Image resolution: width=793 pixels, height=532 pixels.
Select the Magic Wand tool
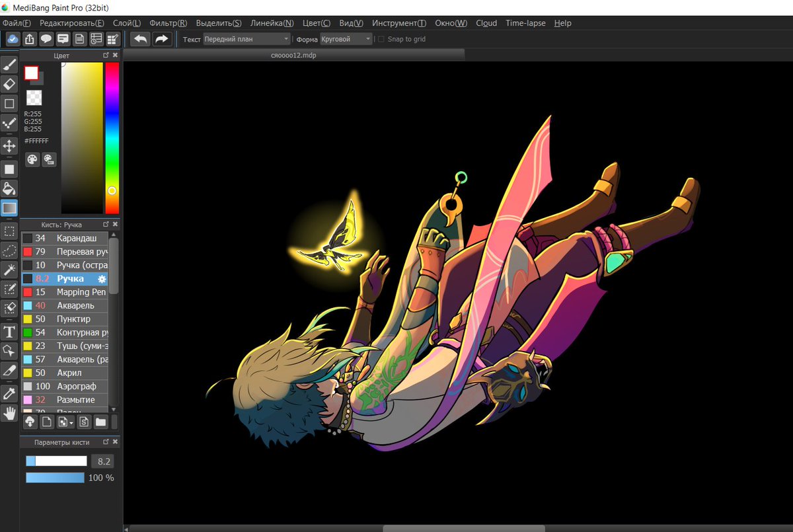pos(9,270)
